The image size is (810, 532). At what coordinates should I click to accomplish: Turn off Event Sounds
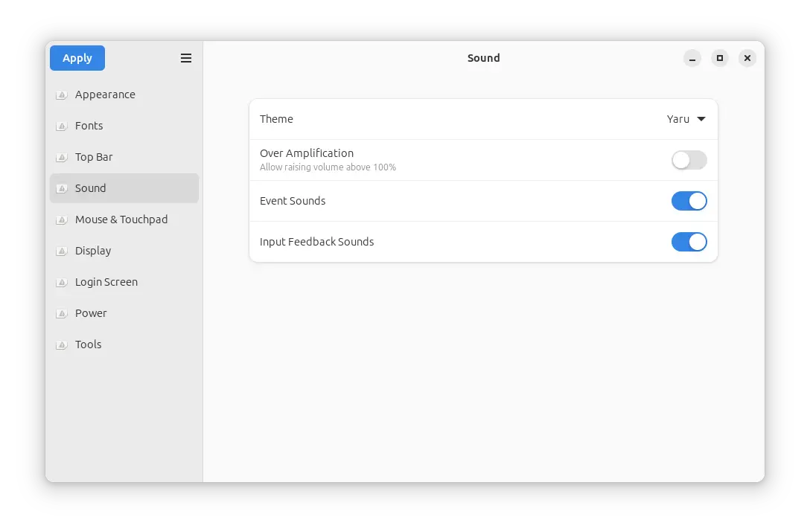tap(689, 201)
